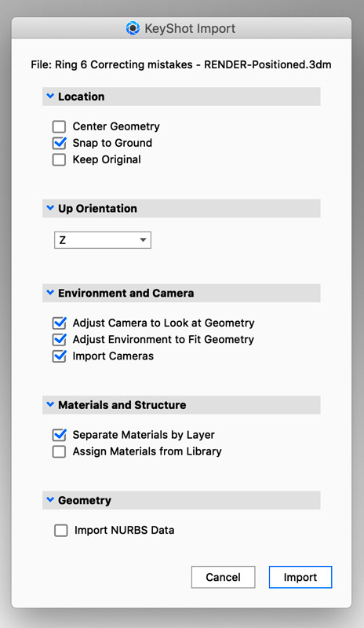The width and height of the screenshot is (364, 628).
Task: Collapse the Materials and Structure section
Action: 50,404
